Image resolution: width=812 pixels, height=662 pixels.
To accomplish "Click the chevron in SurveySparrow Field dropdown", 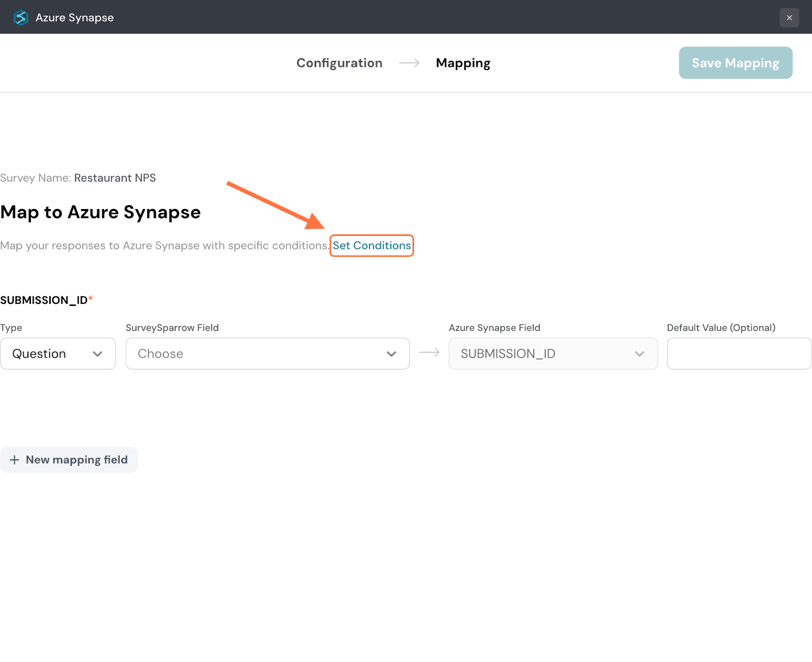I will point(391,354).
